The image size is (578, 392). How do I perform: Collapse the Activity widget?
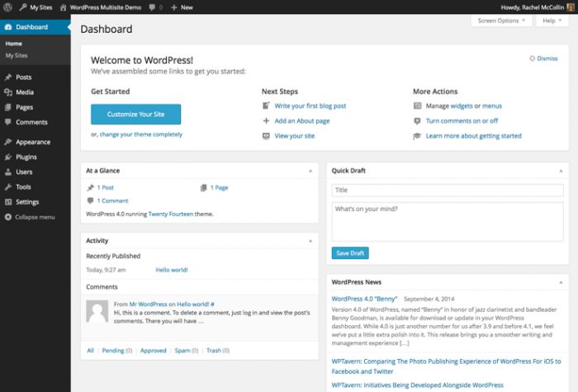(x=310, y=241)
